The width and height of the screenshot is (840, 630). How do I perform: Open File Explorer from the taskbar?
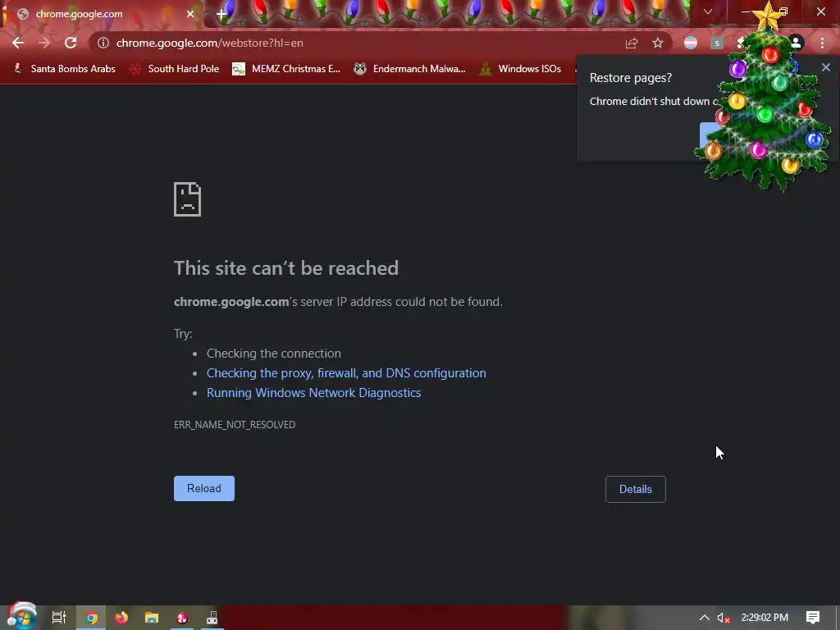(x=152, y=618)
